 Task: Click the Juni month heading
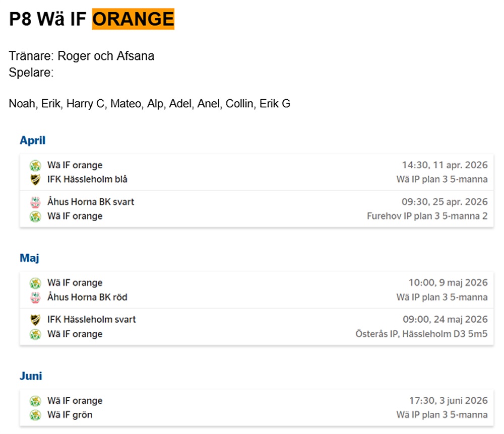(x=31, y=376)
